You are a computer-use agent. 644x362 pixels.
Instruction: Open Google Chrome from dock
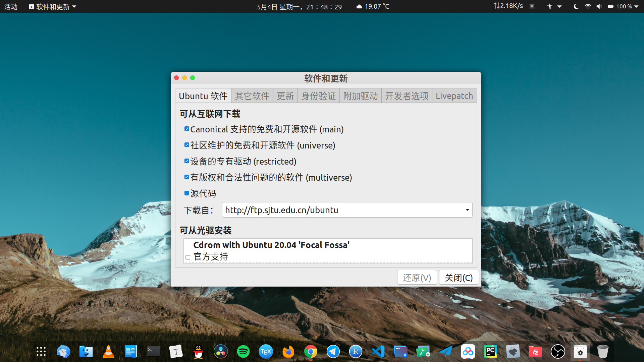[x=311, y=352]
